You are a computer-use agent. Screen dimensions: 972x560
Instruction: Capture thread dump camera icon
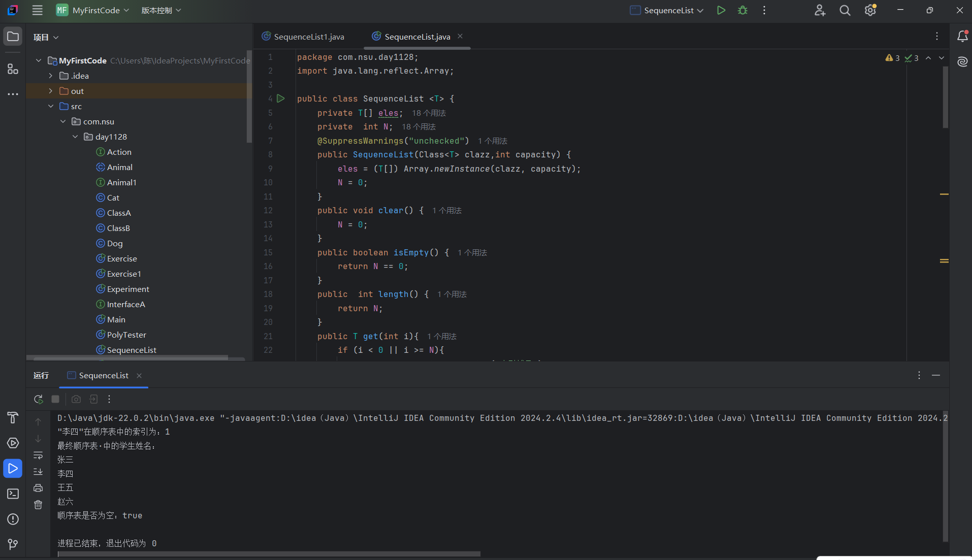pyautogui.click(x=76, y=399)
